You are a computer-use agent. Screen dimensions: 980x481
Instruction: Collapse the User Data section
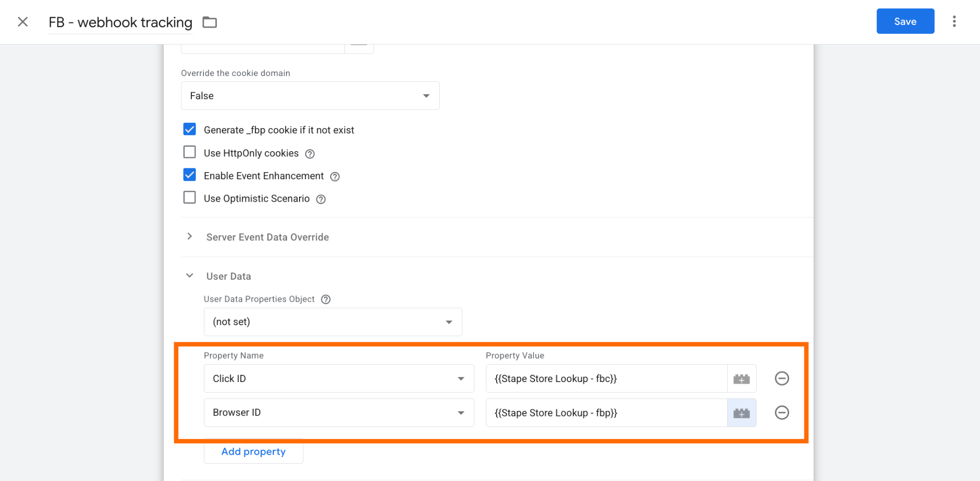coord(189,276)
